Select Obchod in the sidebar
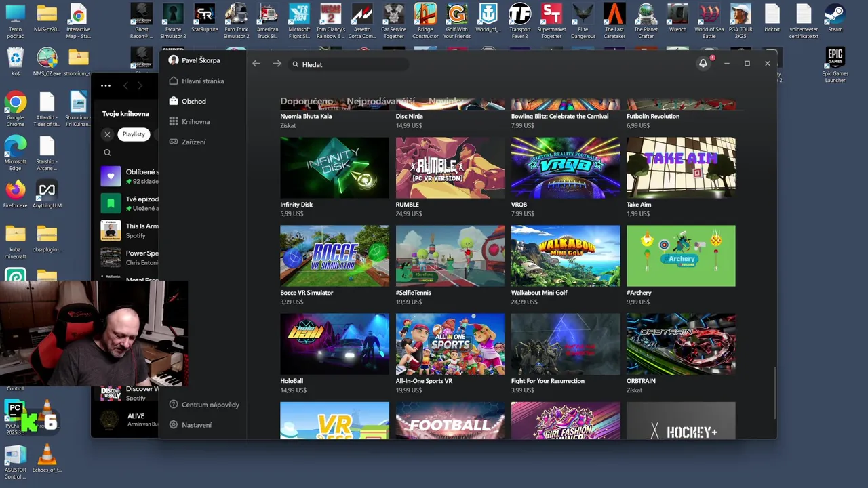Screen dimensions: 868x488 (x=188, y=101)
